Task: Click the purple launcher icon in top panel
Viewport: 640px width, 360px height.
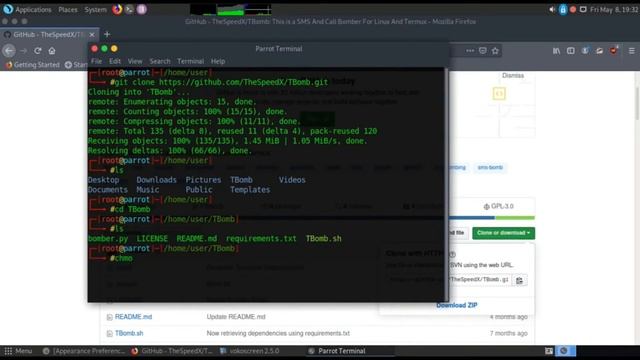Action: coord(141,9)
